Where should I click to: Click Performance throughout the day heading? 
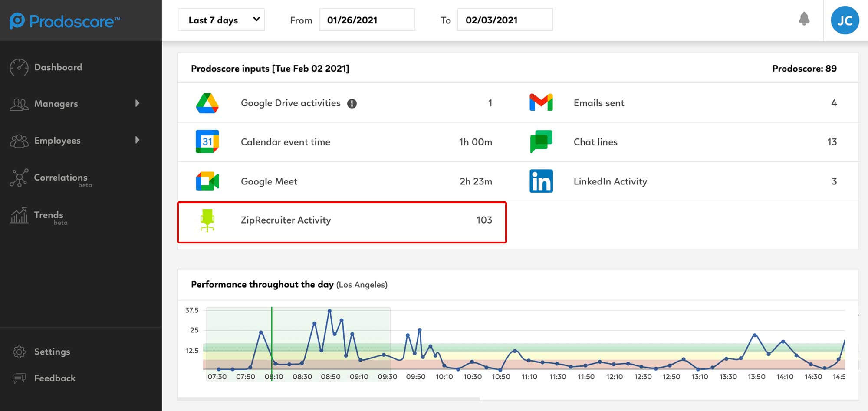coord(262,284)
